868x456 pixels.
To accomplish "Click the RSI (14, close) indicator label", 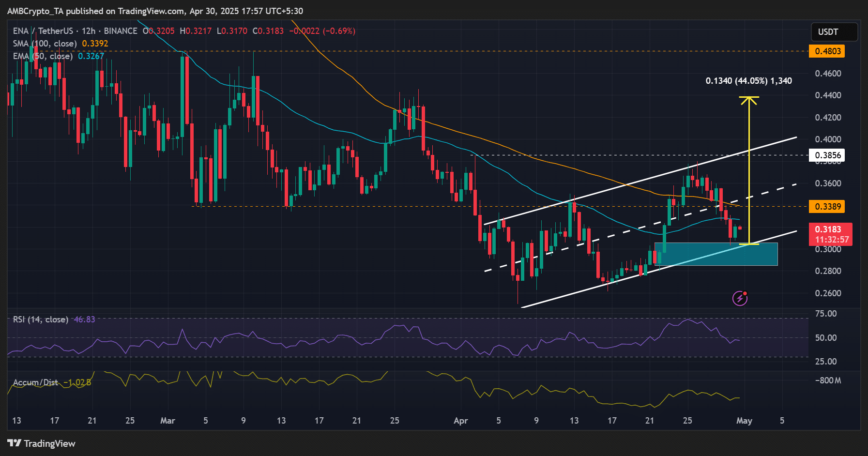I will pos(40,319).
